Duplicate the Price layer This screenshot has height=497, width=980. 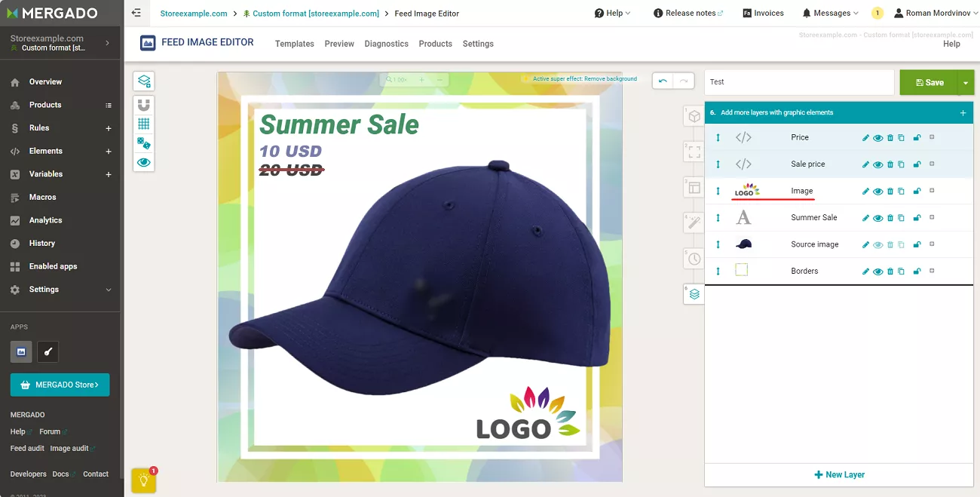901,138
